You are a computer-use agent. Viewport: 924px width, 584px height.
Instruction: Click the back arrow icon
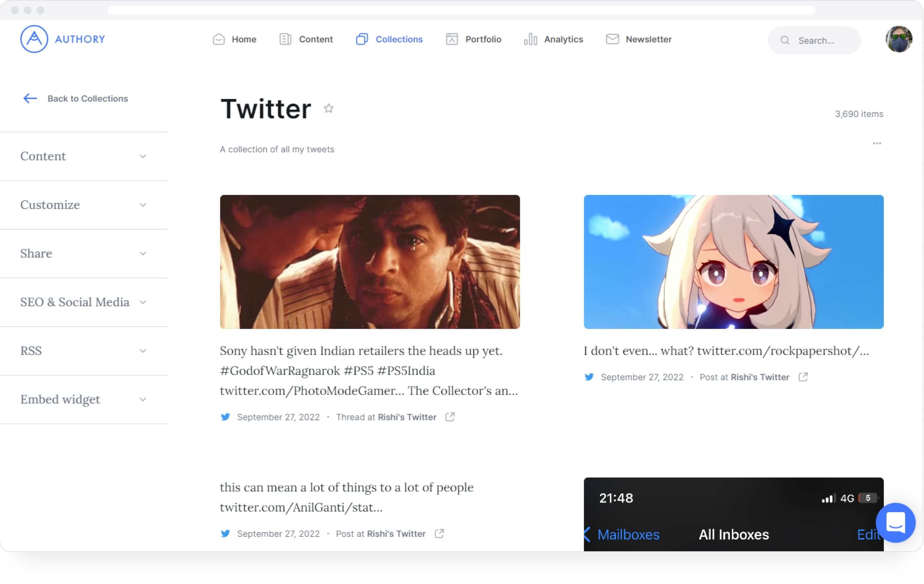[x=30, y=99]
